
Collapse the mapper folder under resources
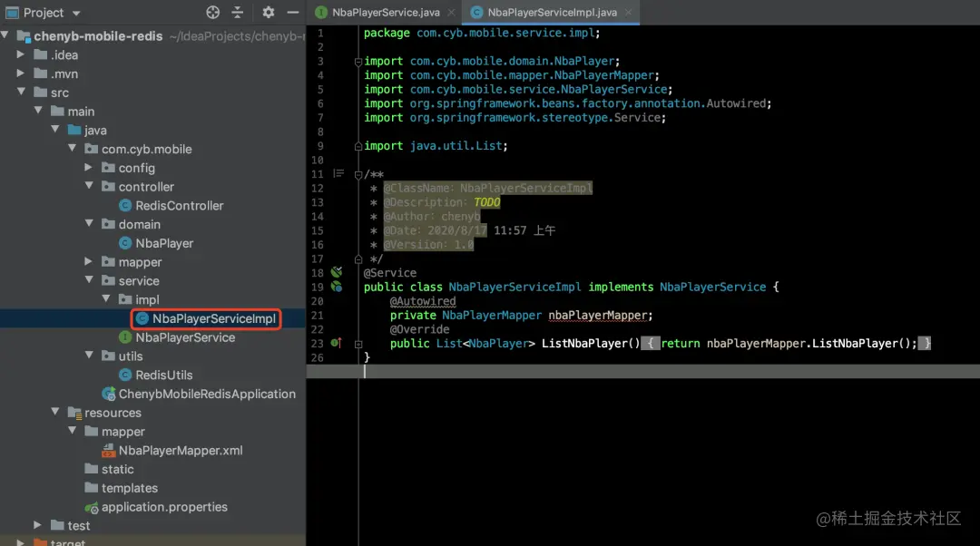pyautogui.click(x=73, y=431)
